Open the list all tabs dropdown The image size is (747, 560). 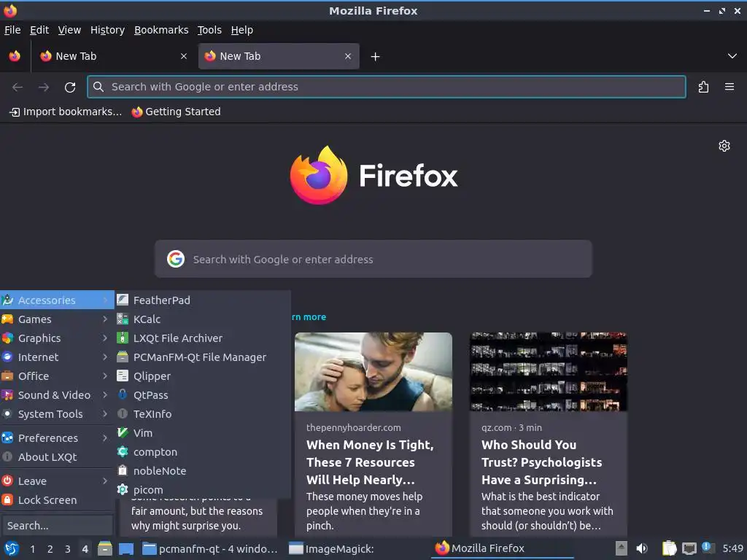point(732,56)
